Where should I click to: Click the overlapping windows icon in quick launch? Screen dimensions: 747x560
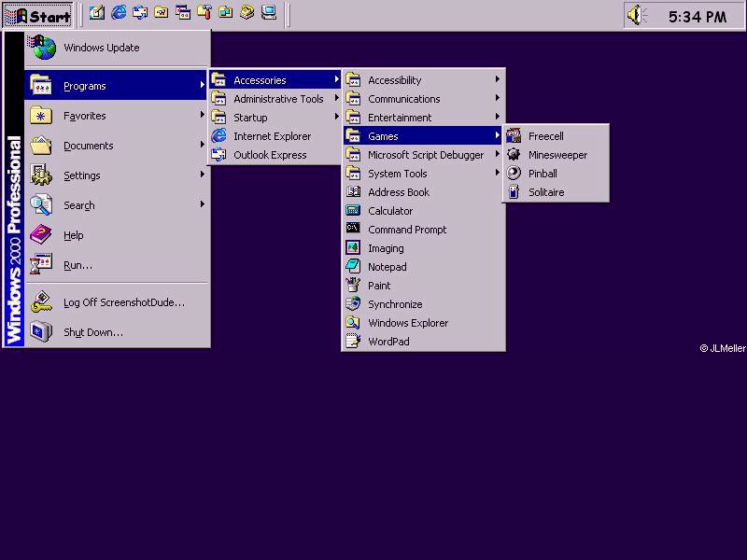coord(183,13)
